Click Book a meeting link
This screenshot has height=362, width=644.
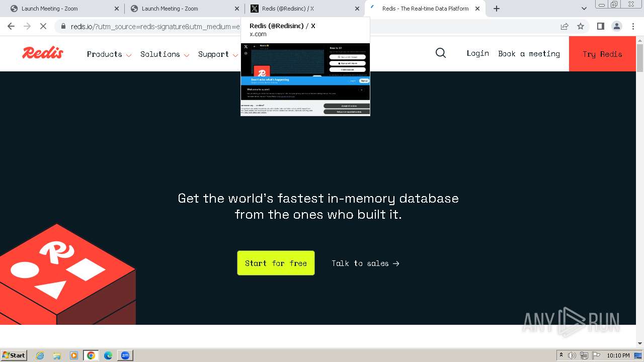coord(529,54)
